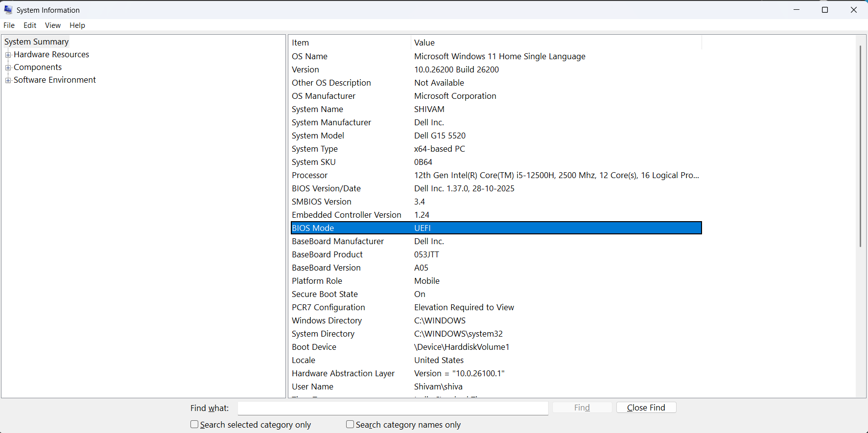Screen dimensions: 868x433
Task: Open the File menu
Action: [9, 25]
